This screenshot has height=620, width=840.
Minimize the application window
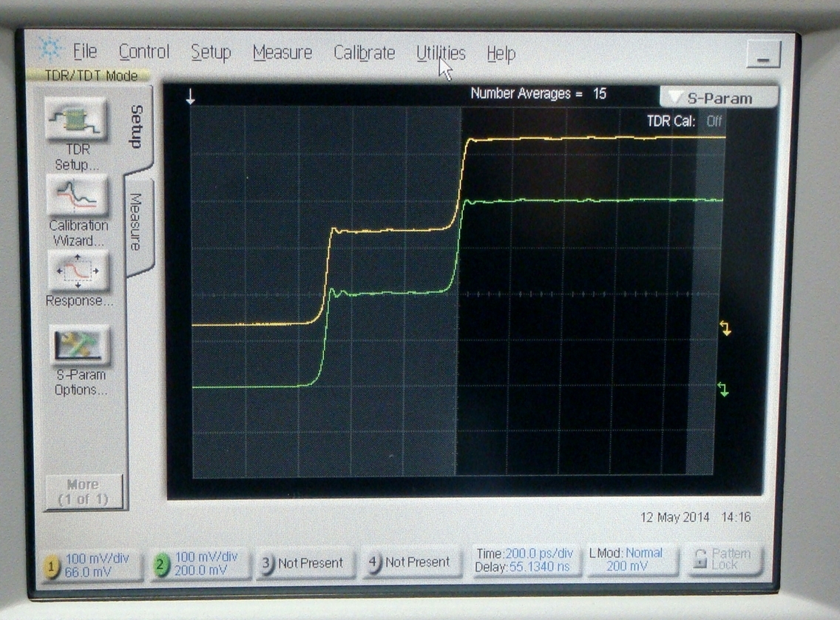point(763,55)
